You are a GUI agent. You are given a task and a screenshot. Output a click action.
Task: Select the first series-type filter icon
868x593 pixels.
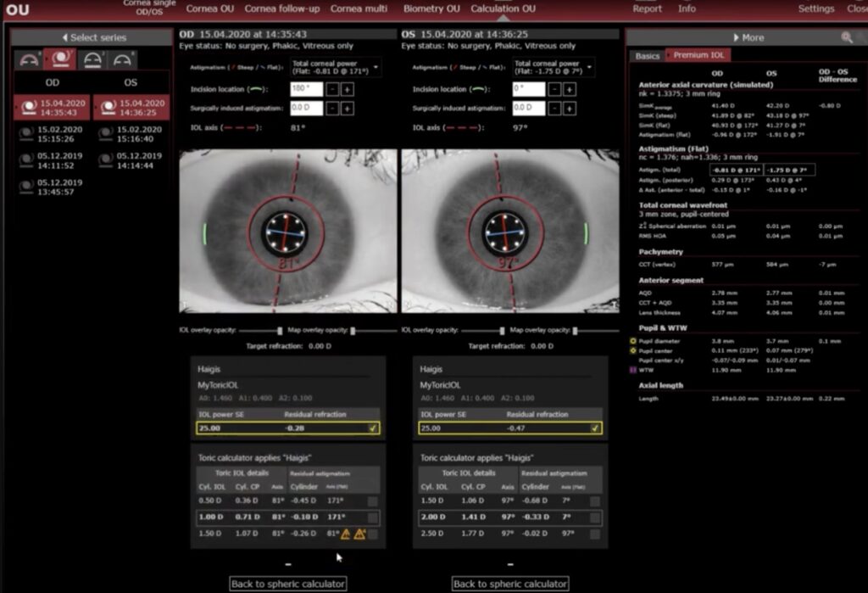tap(27, 60)
